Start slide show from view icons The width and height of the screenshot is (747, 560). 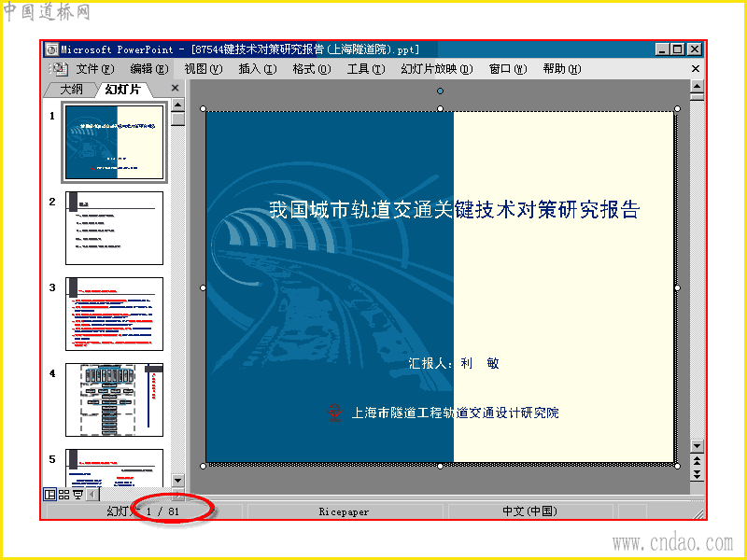(78, 495)
